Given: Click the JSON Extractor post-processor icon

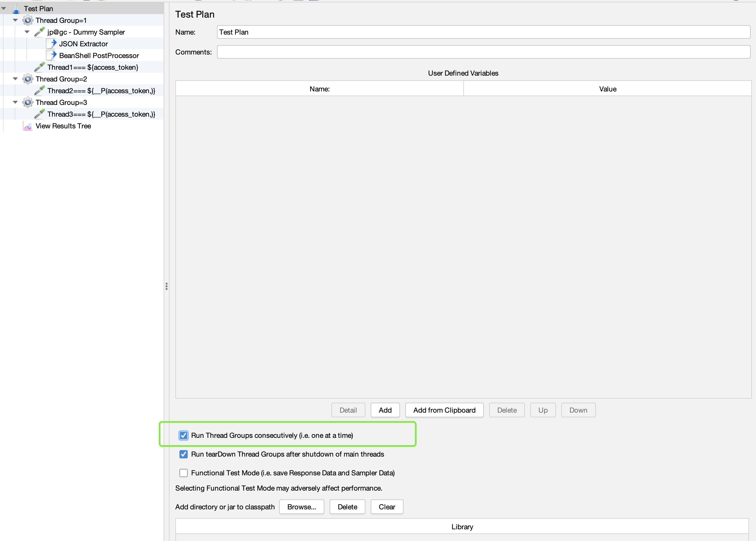Looking at the screenshot, I should (52, 44).
